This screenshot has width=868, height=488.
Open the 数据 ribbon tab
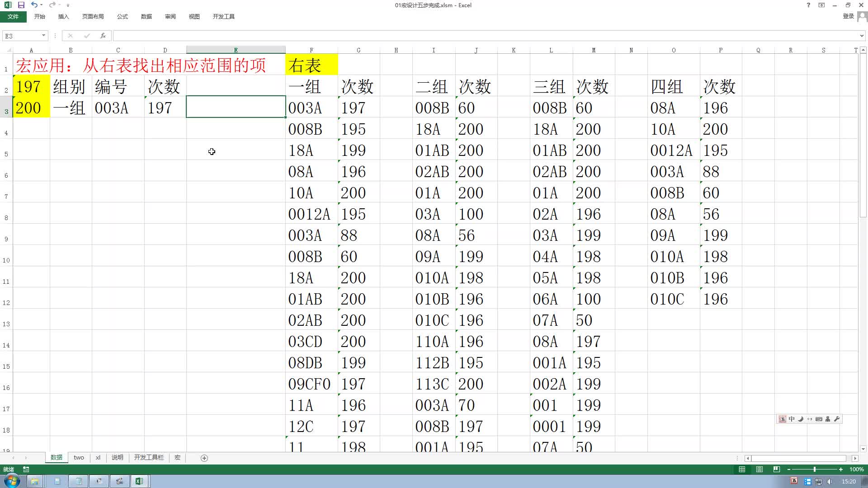(146, 17)
